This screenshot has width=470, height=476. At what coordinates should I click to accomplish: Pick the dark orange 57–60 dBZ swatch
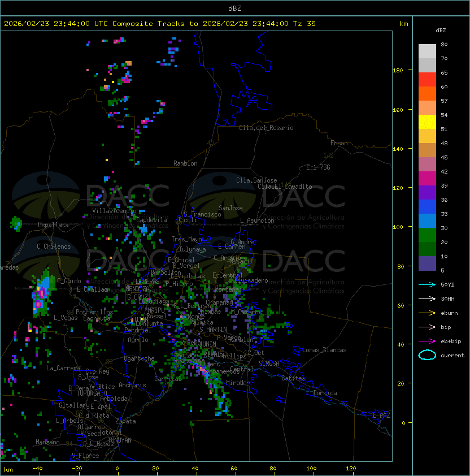(427, 93)
